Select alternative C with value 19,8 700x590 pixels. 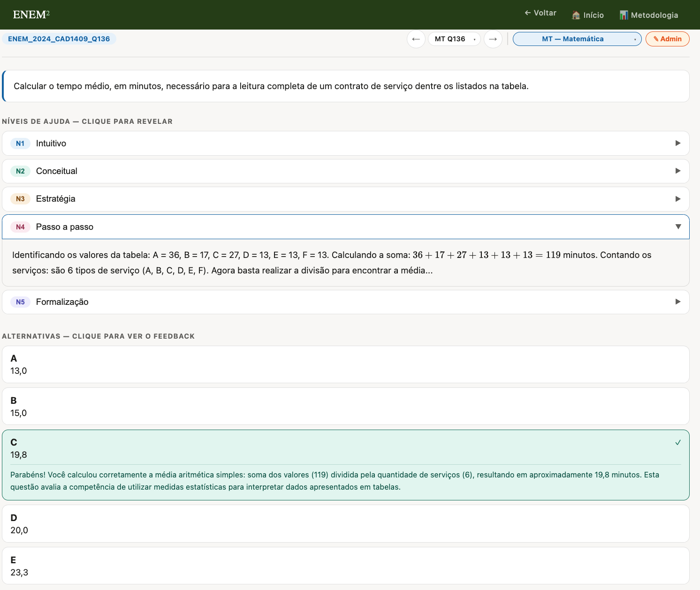346,465
